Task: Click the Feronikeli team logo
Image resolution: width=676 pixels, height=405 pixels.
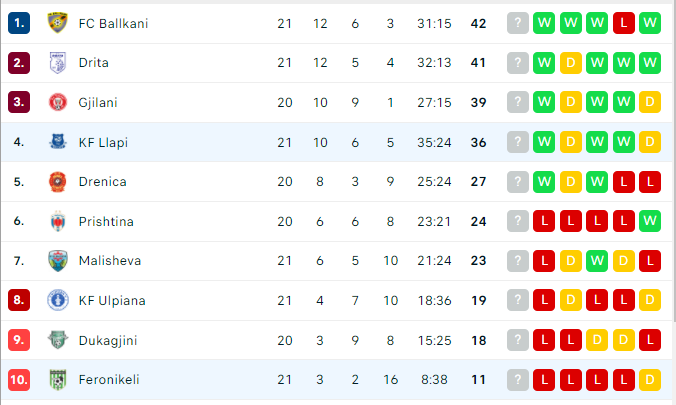Action: coord(57,380)
